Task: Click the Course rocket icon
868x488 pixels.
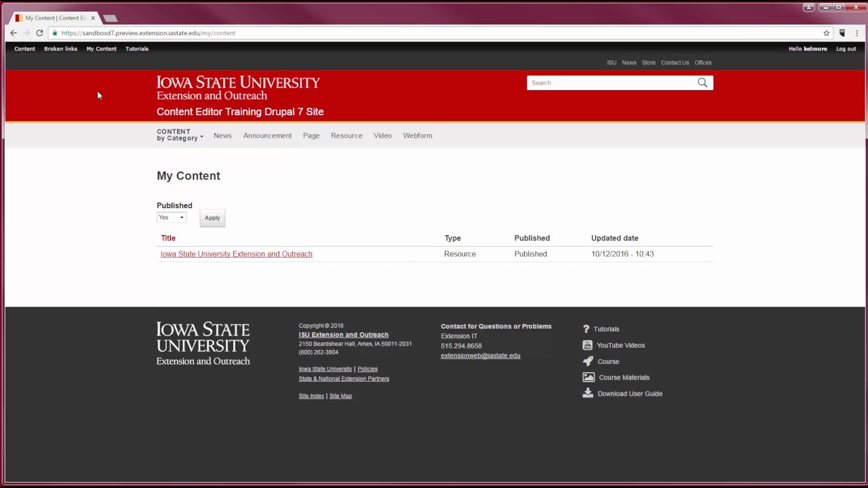Action: point(588,361)
